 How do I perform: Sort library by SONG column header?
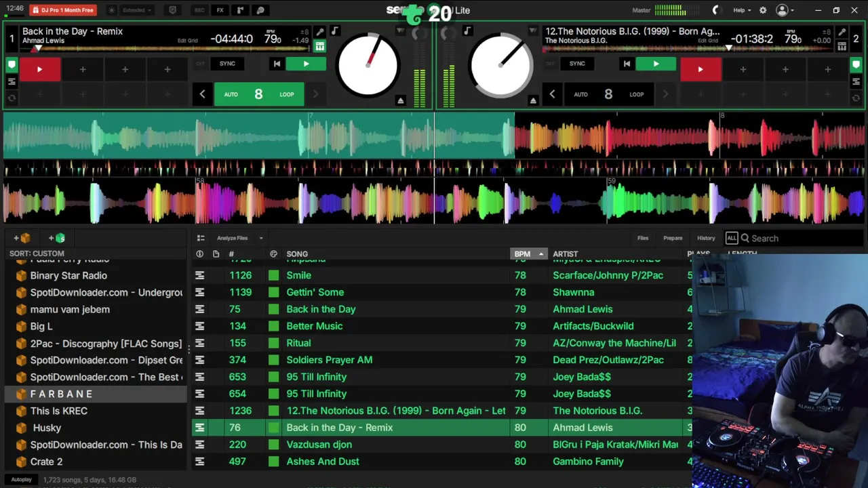[297, 254]
